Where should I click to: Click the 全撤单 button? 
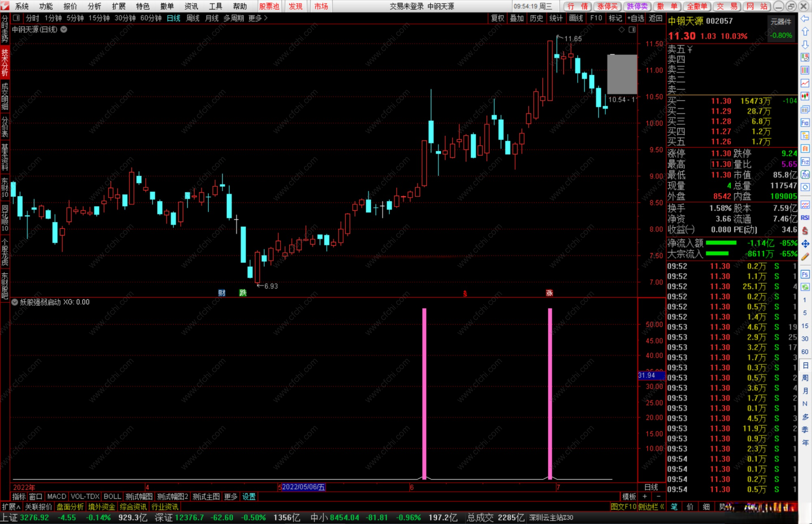697,6
